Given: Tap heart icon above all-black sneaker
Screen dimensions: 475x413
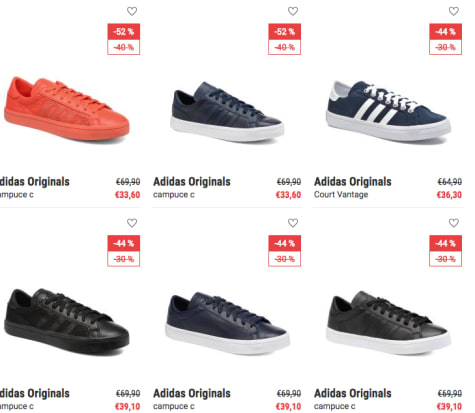Looking at the screenshot, I should click(x=132, y=223).
